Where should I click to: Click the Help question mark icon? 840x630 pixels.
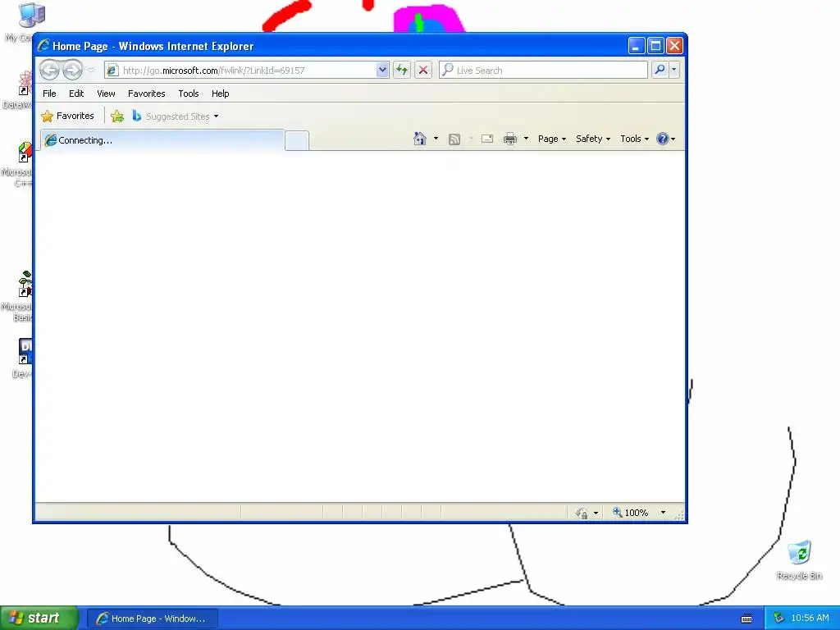pos(663,139)
